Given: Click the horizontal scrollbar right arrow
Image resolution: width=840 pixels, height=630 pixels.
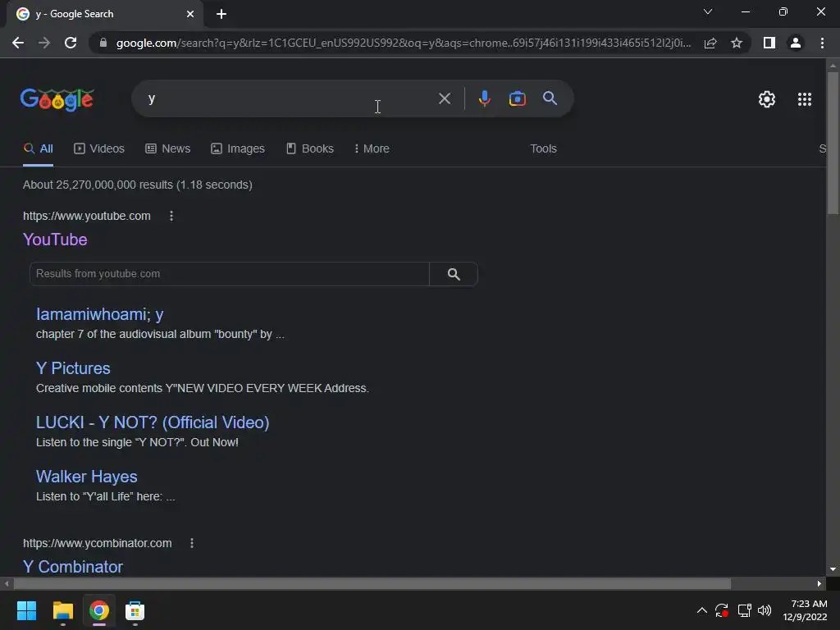Looking at the screenshot, I should [819, 583].
